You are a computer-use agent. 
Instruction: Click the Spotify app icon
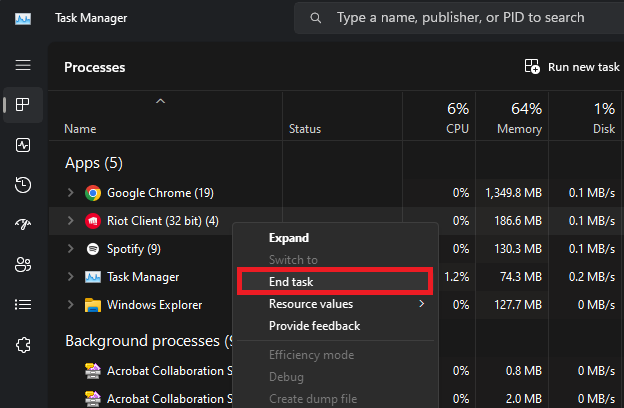pyautogui.click(x=93, y=249)
